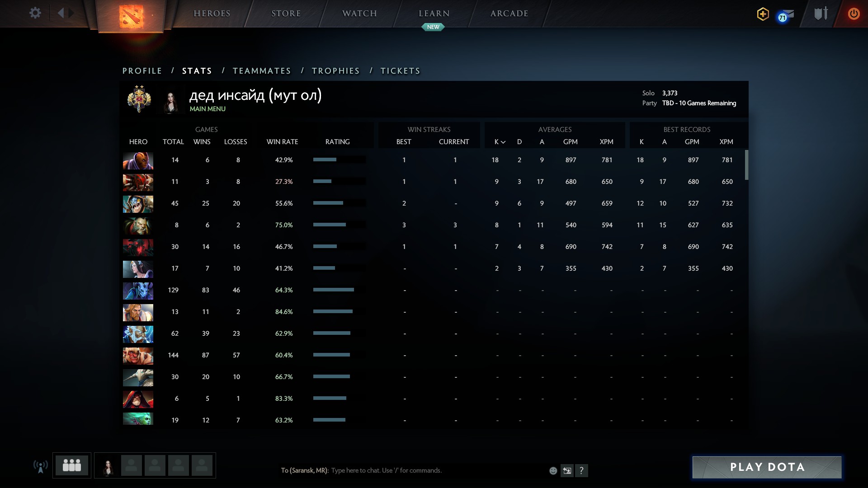Switch to the Trophies tab
Screen dimensions: 868x488
pos(335,71)
